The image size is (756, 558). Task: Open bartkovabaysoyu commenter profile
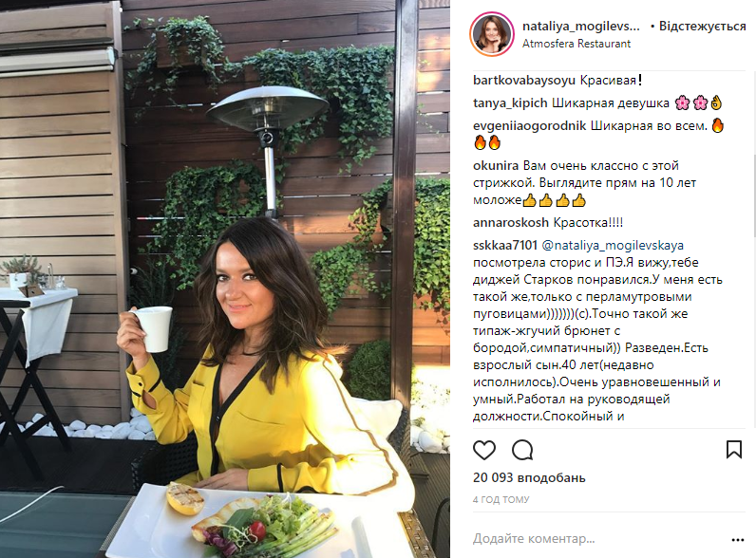tap(524, 81)
